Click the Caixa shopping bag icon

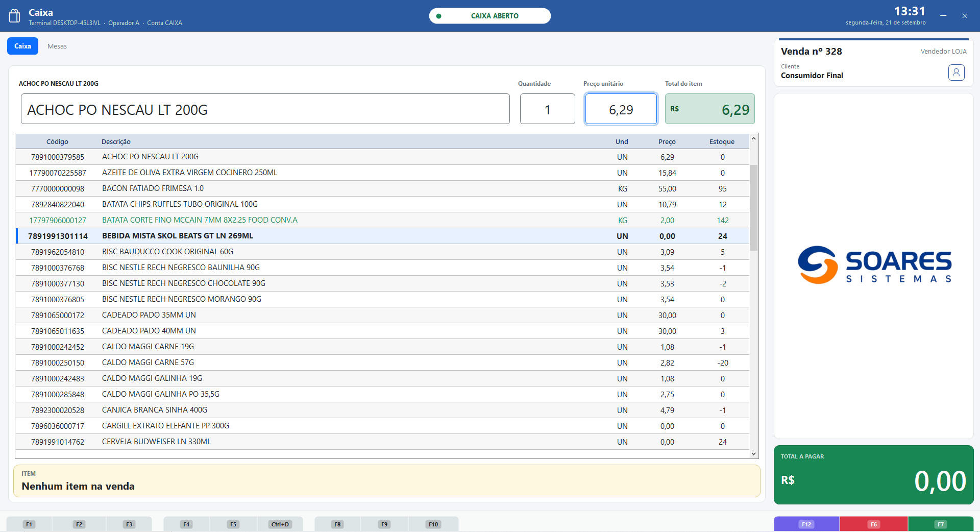[x=15, y=16]
